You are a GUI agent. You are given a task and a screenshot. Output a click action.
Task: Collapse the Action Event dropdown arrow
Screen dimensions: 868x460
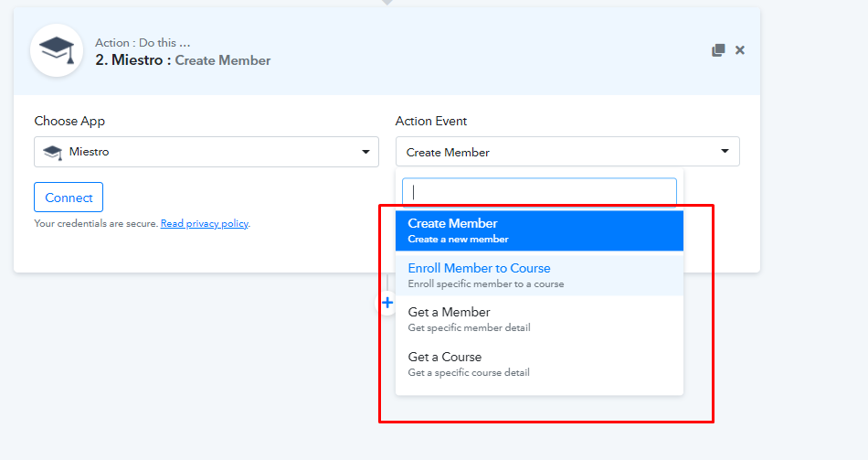[x=725, y=152]
